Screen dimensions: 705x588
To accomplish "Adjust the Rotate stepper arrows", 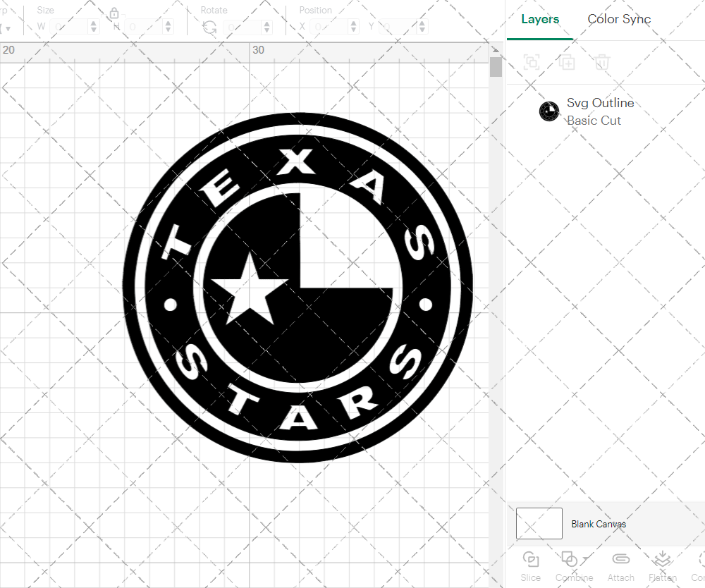I will pos(267,27).
